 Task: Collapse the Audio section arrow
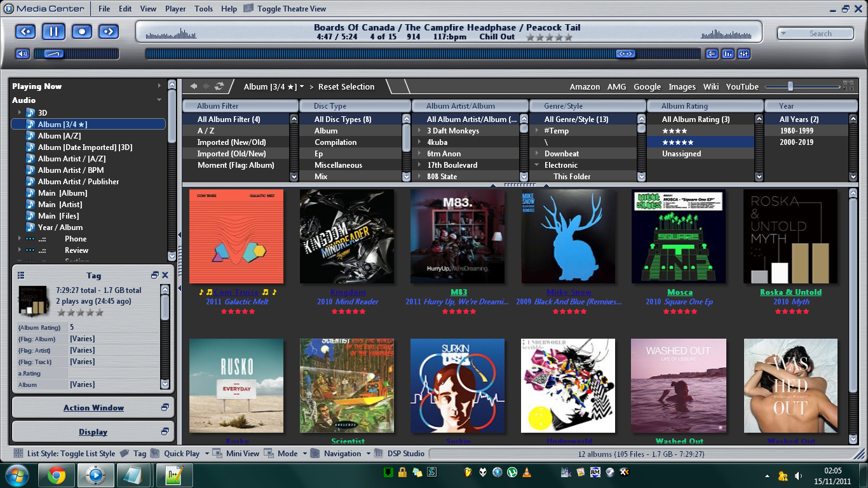point(159,100)
